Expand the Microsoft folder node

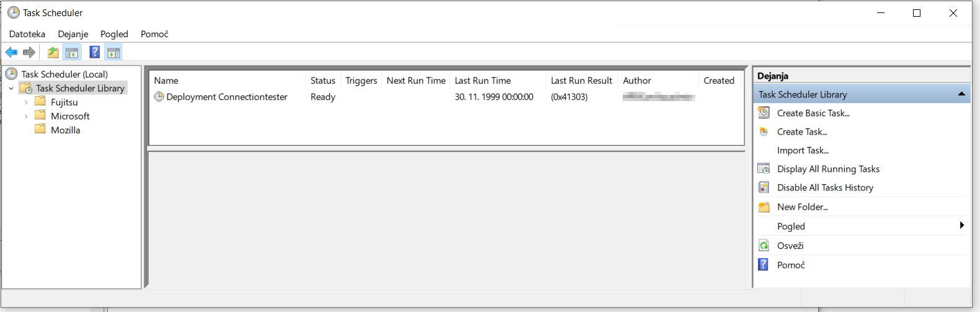26,116
